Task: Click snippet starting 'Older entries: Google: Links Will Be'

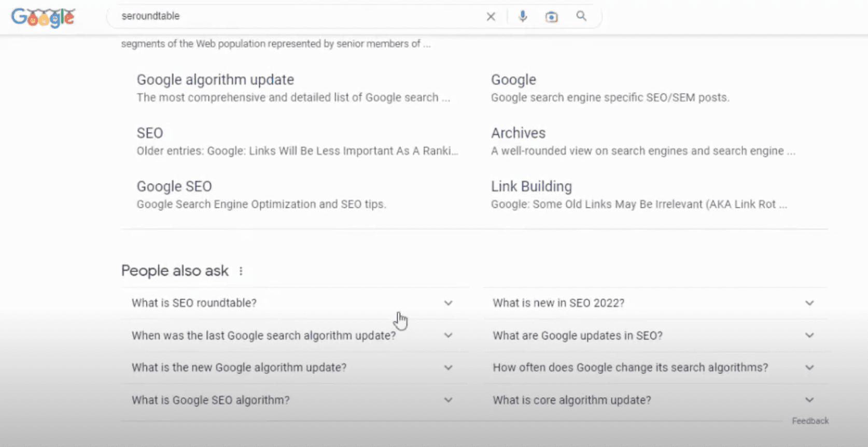Action: point(297,151)
